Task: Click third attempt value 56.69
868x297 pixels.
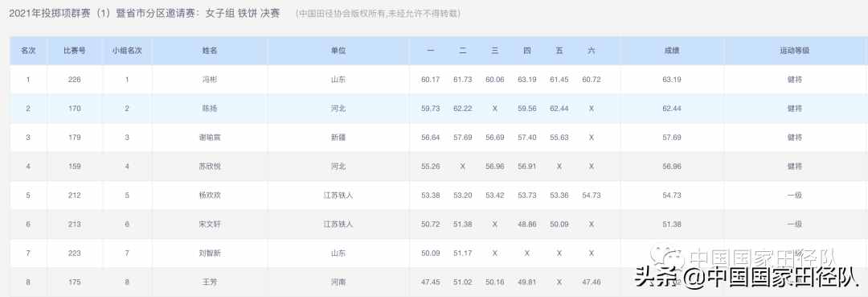Action: tap(495, 138)
